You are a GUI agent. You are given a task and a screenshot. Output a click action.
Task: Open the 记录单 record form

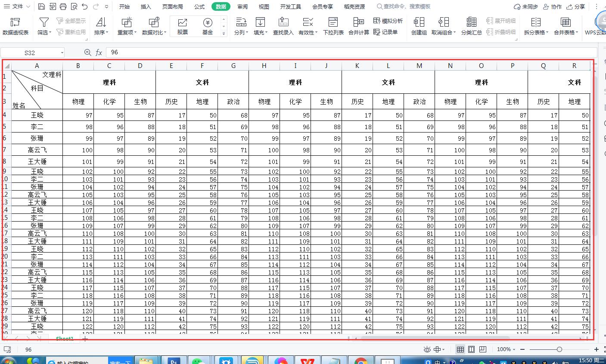point(386,31)
